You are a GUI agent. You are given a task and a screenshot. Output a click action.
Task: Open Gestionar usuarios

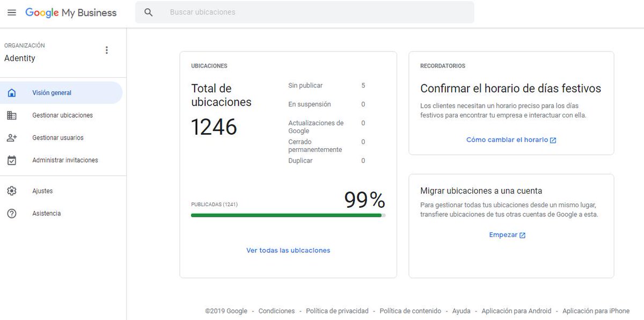pos(58,138)
